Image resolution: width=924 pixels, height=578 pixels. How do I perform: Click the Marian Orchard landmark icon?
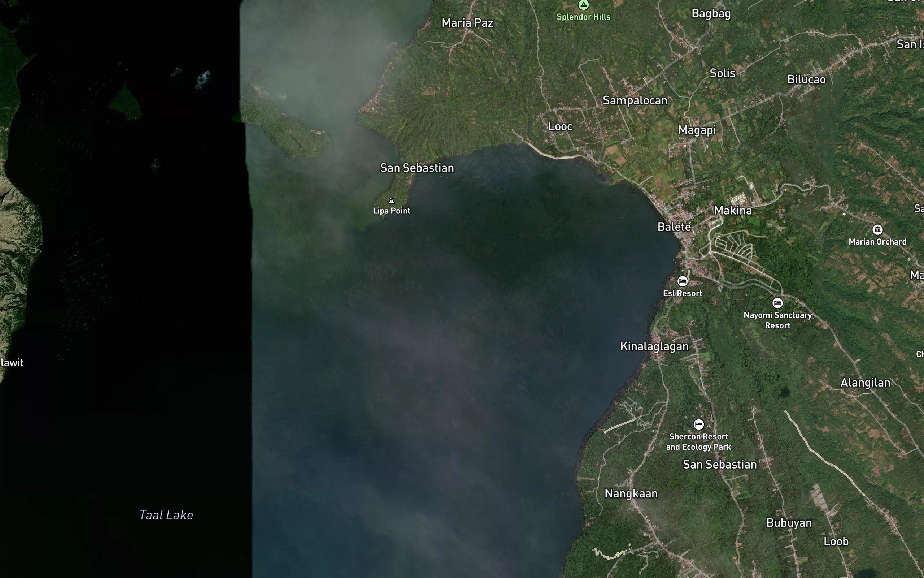click(877, 229)
